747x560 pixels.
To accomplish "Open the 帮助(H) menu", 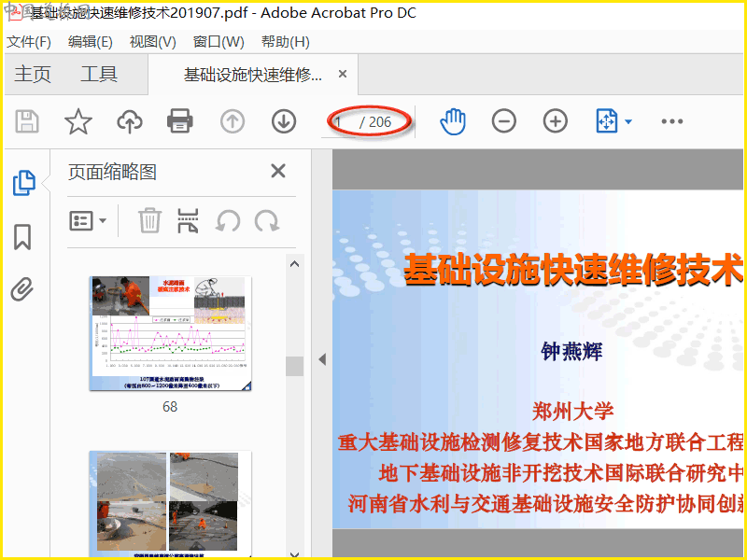I will coord(286,42).
